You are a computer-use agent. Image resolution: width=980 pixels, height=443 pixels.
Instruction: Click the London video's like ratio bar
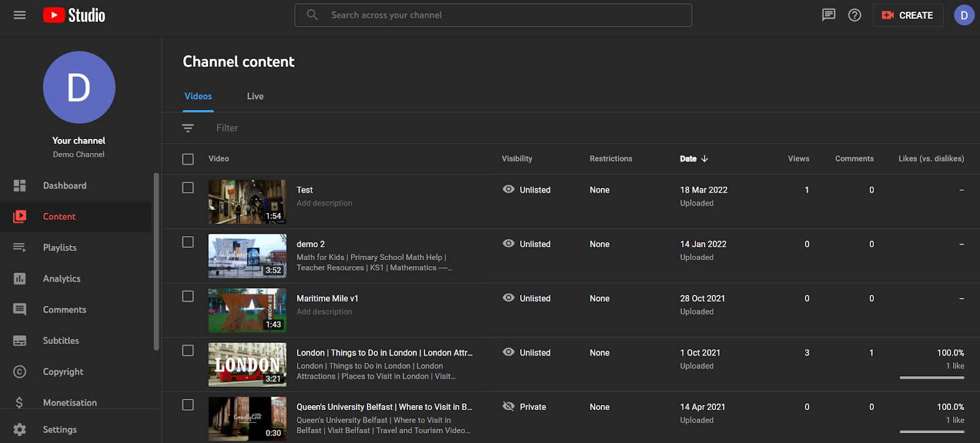932,378
